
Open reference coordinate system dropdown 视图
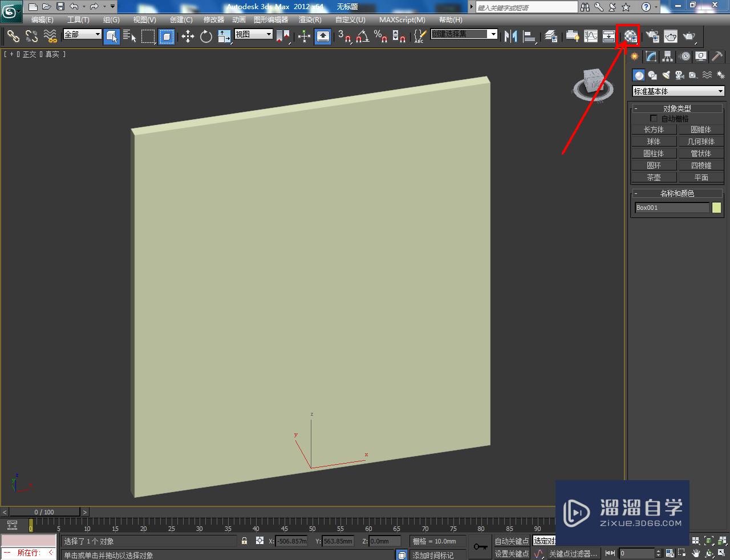point(254,34)
